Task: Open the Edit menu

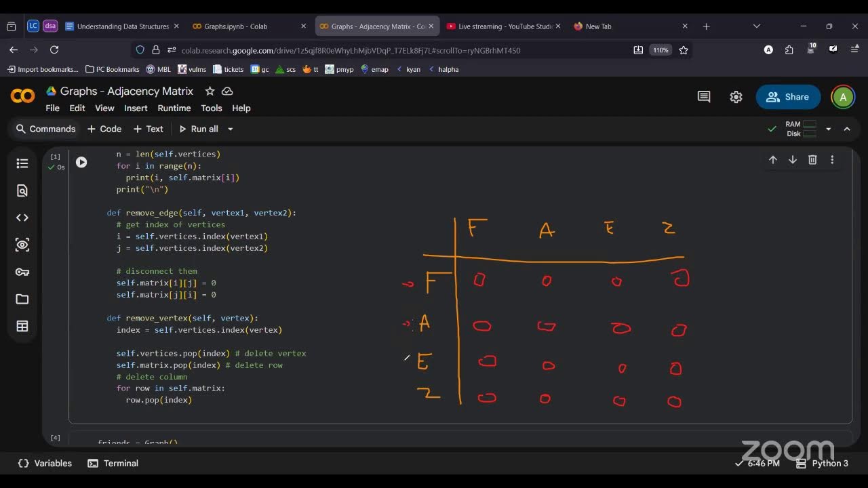Action: (77, 108)
